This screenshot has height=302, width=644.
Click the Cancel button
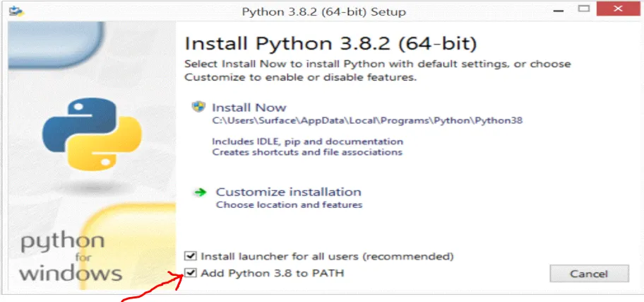(x=589, y=274)
